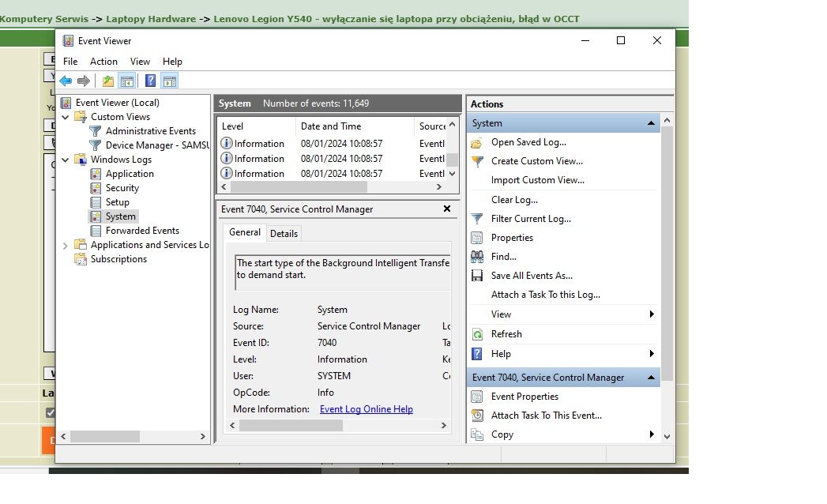The image size is (827, 504).
Task: Click the green Refresh icon
Action: point(477,334)
